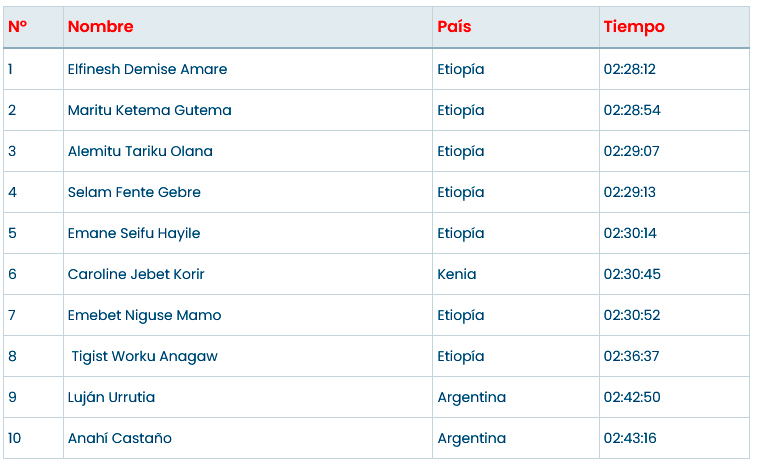Click the time 02:36:37
Image resolution: width=757 pixels, height=463 pixels.
631,356
